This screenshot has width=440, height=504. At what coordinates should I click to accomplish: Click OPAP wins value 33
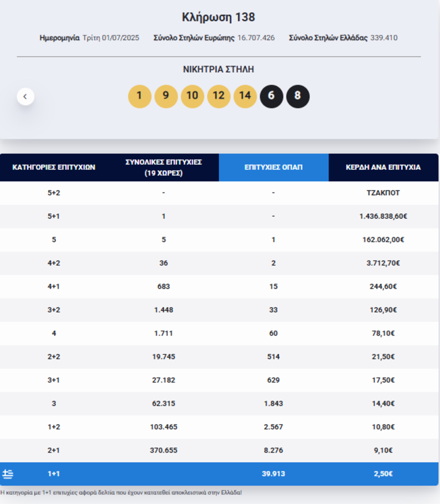click(274, 310)
